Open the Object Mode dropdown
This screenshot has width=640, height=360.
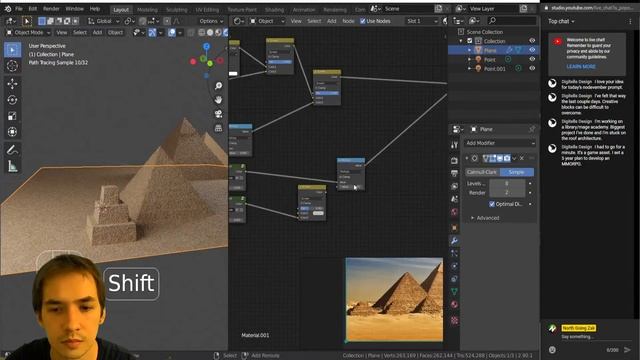coord(28,33)
